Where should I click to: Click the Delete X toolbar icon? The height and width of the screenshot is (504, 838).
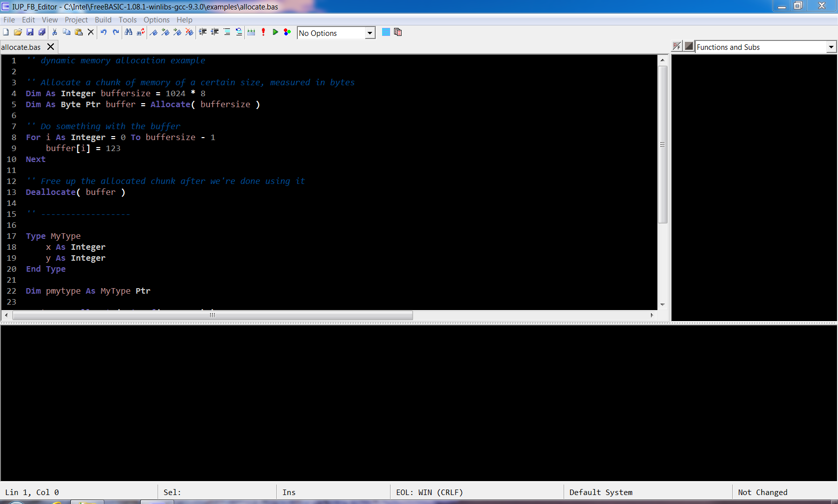point(90,32)
